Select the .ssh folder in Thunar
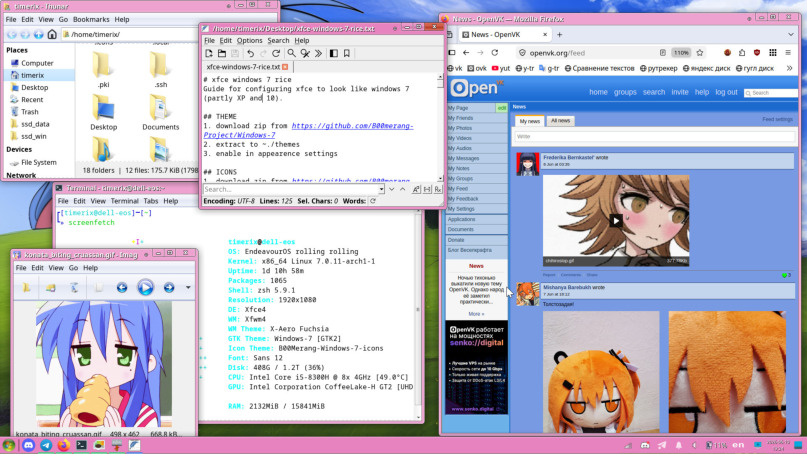Image resolution: width=807 pixels, height=454 pixels. click(x=161, y=69)
